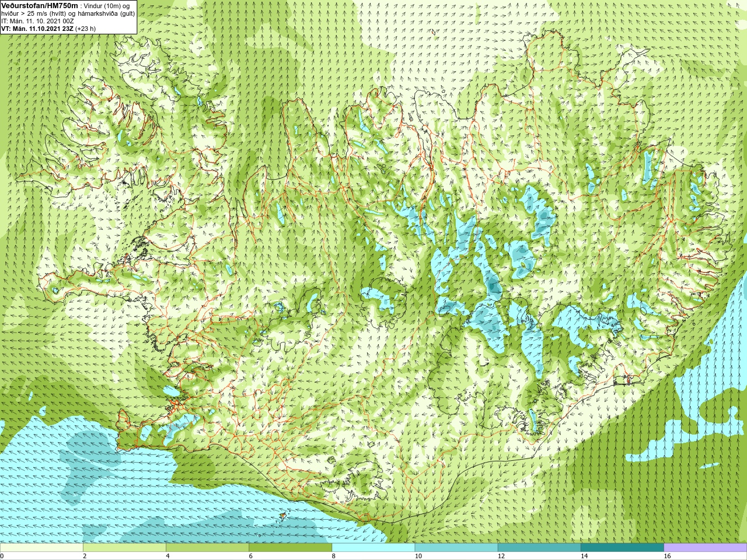Screen dimensions: 747x560
Task: Click the lavender legend swatch above 16 m/s
Action: pyautogui.click(x=706, y=548)
